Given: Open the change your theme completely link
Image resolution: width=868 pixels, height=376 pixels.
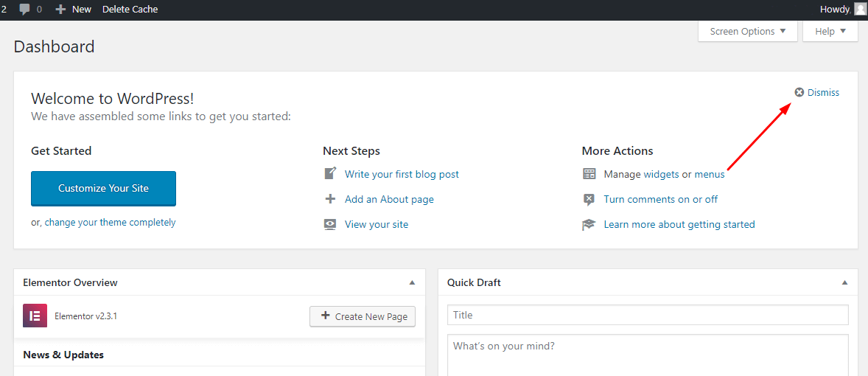Looking at the screenshot, I should coord(111,222).
